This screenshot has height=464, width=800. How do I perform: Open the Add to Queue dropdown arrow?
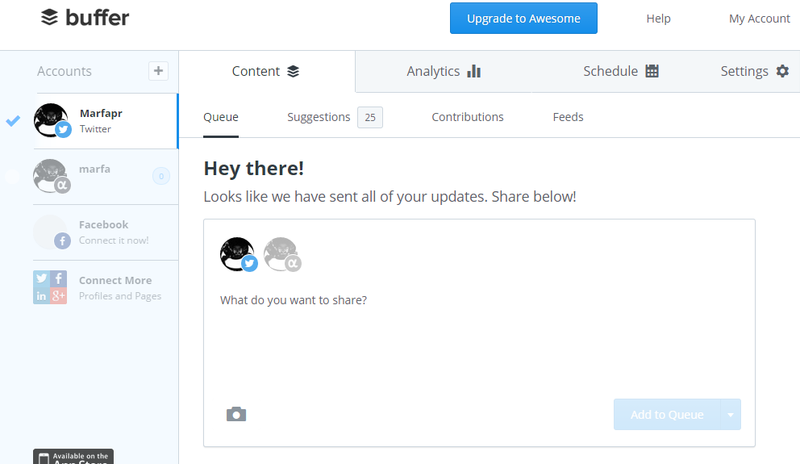731,414
